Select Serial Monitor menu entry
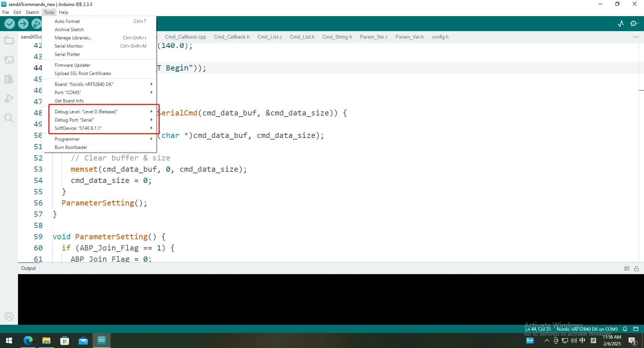Image resolution: width=644 pixels, height=348 pixels. 99,46
